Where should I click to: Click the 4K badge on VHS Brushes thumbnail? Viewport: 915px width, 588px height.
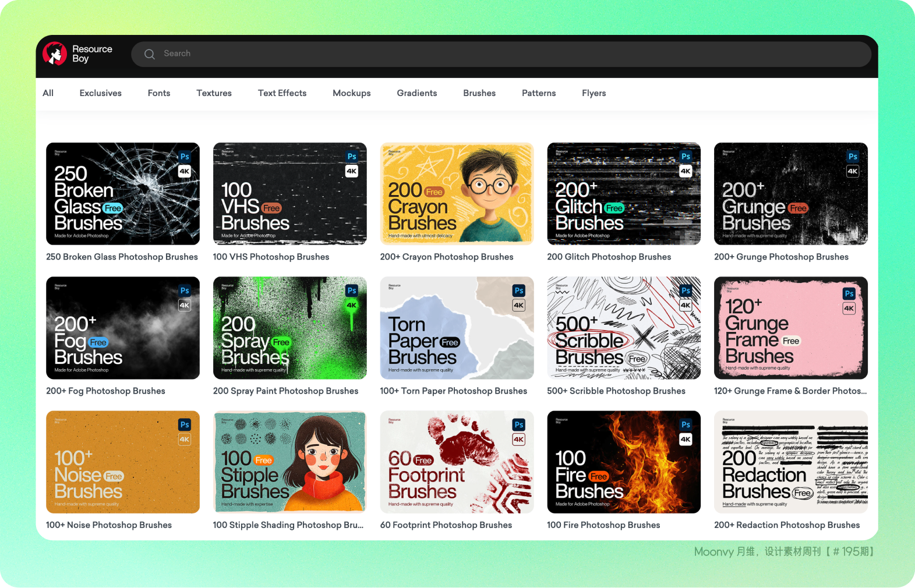pos(352,171)
